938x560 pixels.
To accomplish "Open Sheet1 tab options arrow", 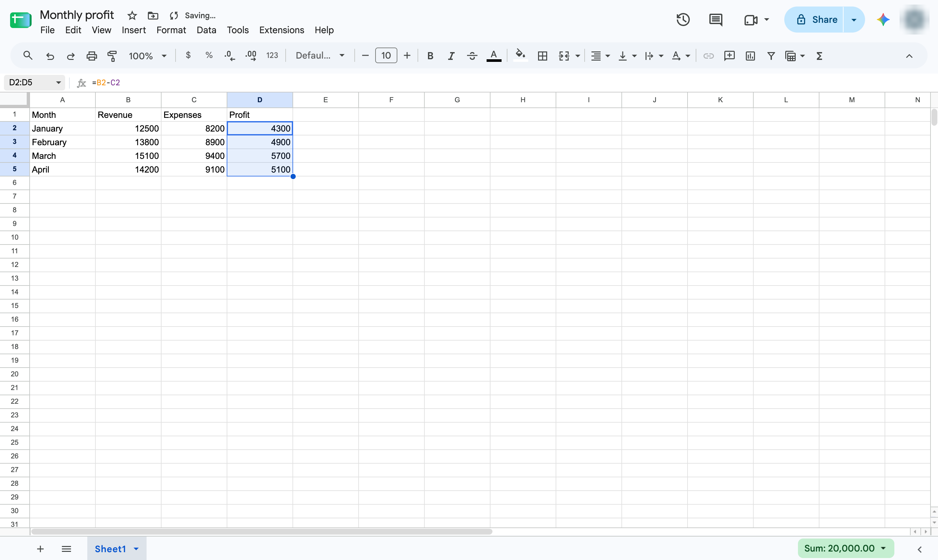I will [x=136, y=549].
